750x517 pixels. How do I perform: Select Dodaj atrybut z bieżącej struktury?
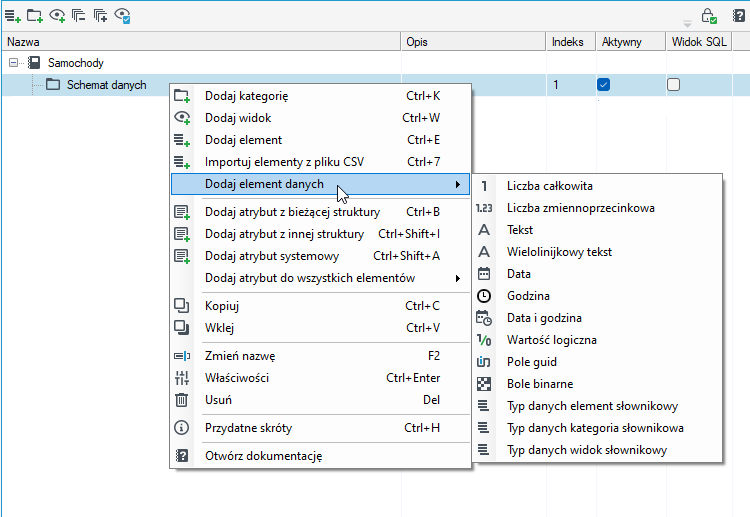click(x=320, y=212)
